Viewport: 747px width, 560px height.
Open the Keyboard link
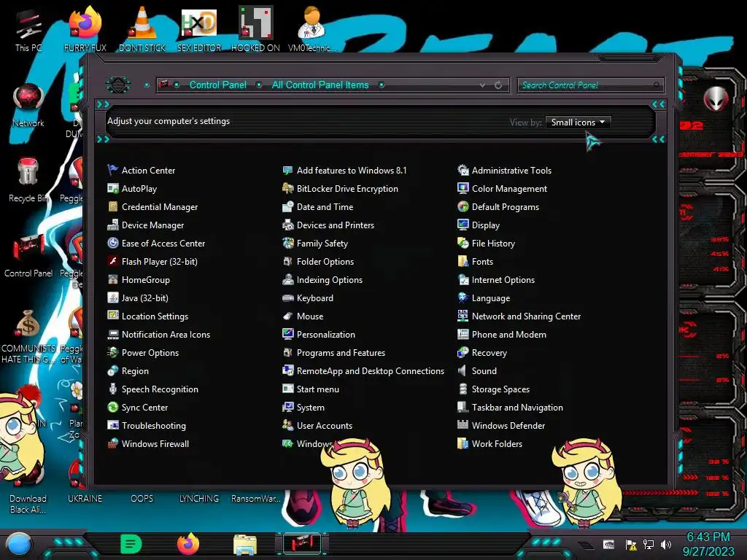(x=315, y=298)
